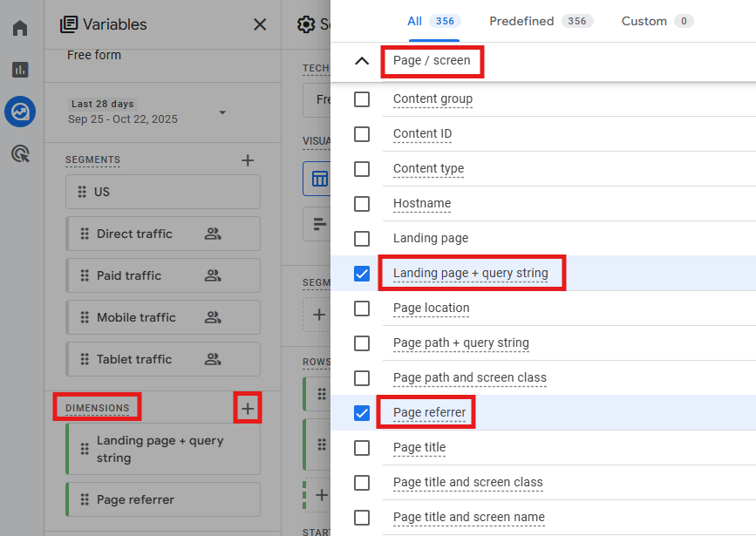The height and width of the screenshot is (536, 756).
Task: Switch to the All tab
Action: point(433,21)
